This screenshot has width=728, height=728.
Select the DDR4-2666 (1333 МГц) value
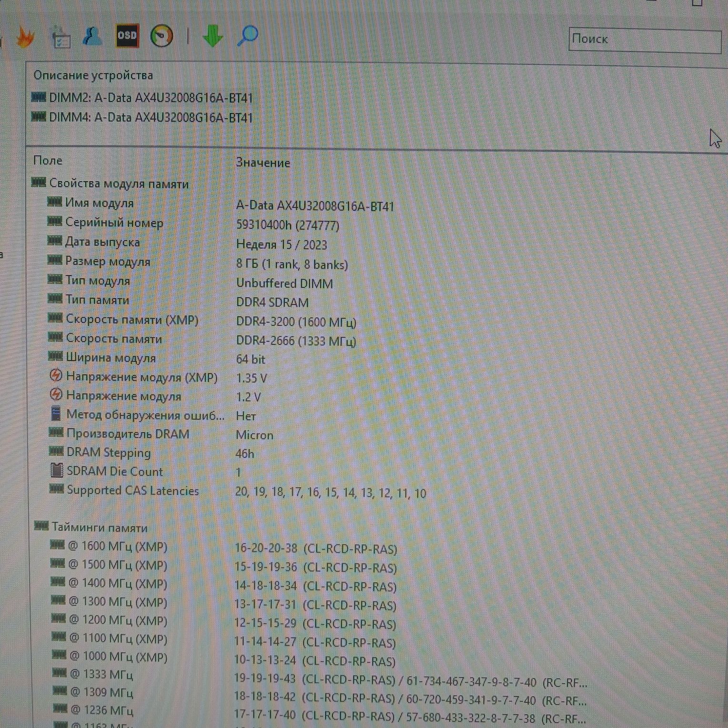pyautogui.click(x=296, y=342)
